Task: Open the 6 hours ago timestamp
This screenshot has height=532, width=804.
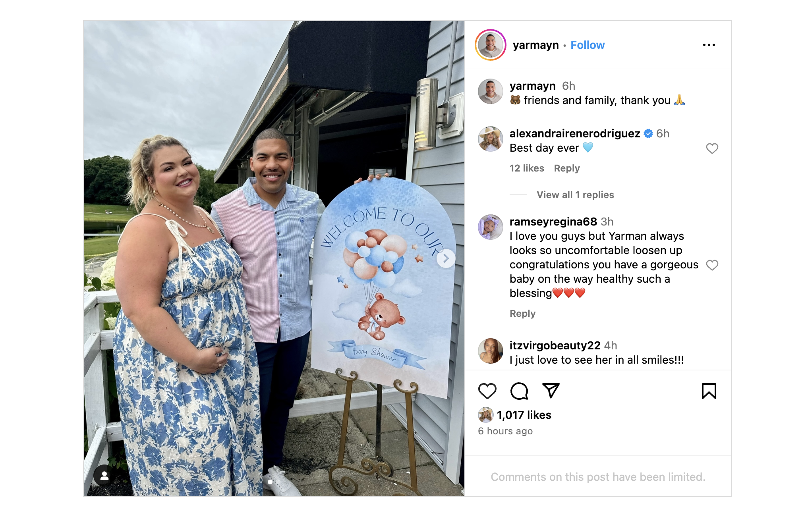Action: point(505,431)
